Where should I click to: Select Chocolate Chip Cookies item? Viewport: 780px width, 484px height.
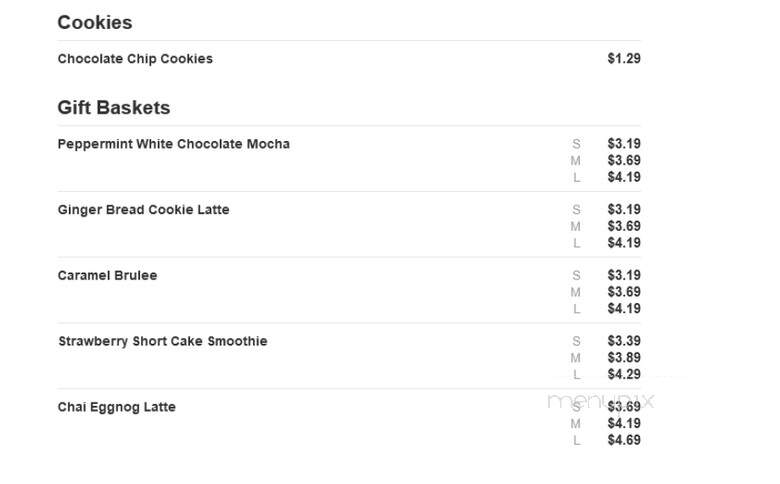point(135,59)
